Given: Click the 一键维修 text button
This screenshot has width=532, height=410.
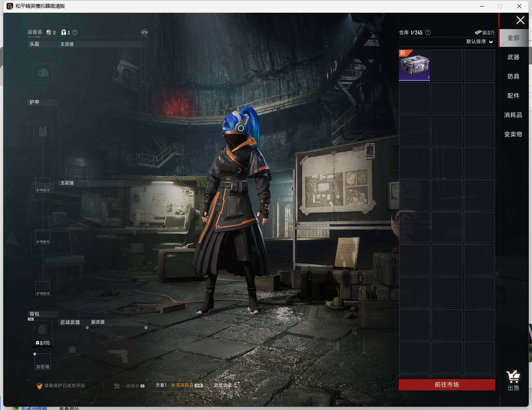Looking at the screenshot, I should 131,386.
